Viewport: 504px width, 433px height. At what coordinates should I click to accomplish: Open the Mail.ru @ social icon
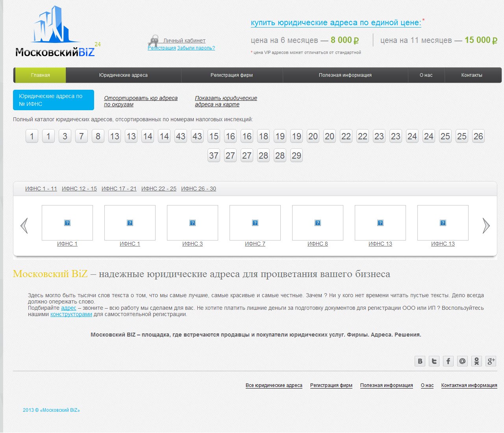click(463, 361)
